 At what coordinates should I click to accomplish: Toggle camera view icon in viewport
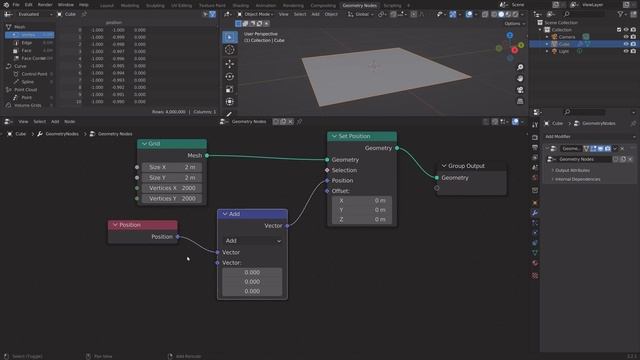(x=520, y=90)
